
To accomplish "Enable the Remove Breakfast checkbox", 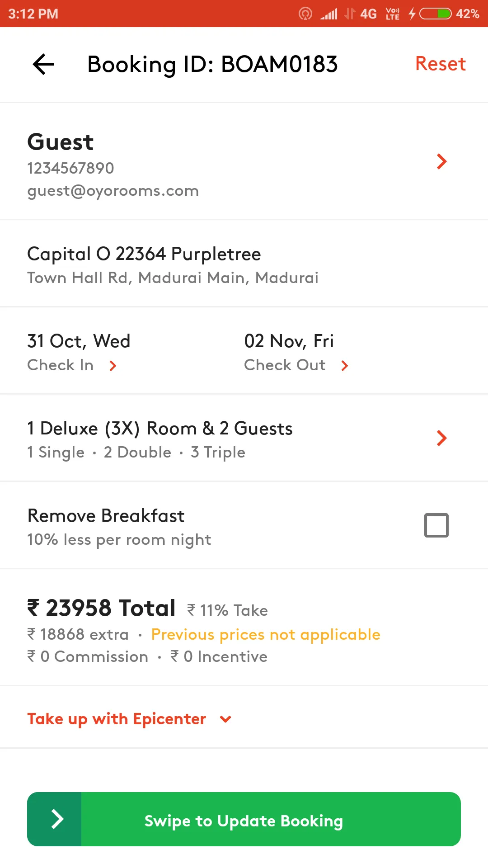I will [x=436, y=525].
